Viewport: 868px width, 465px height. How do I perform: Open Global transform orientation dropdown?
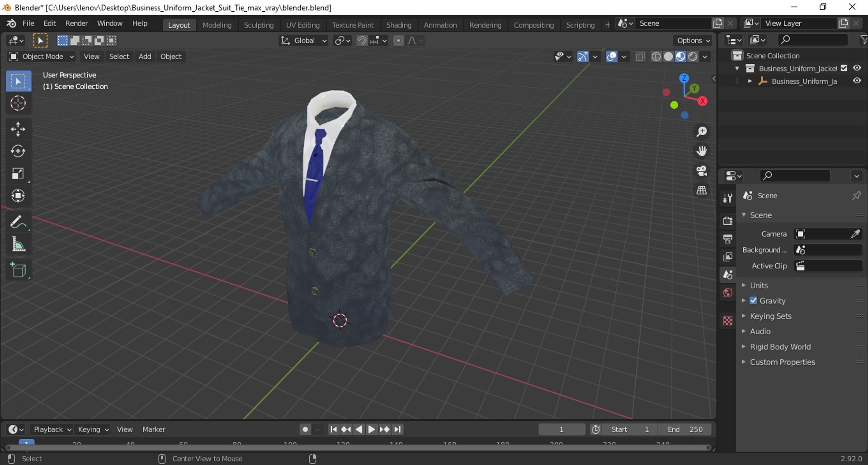303,41
